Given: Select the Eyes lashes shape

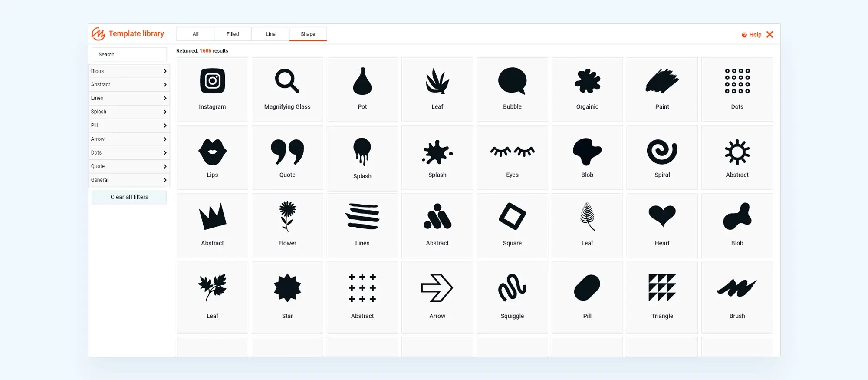Looking at the screenshot, I should pyautogui.click(x=512, y=158).
